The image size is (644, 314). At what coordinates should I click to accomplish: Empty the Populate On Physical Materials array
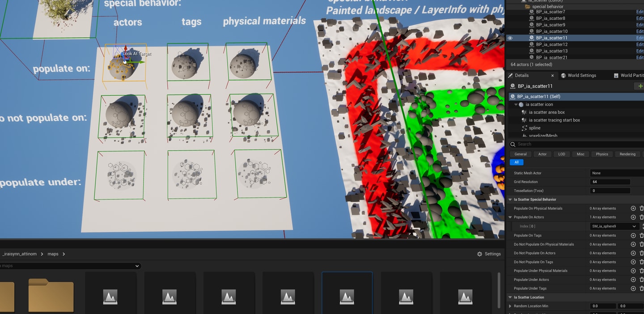(x=642, y=208)
